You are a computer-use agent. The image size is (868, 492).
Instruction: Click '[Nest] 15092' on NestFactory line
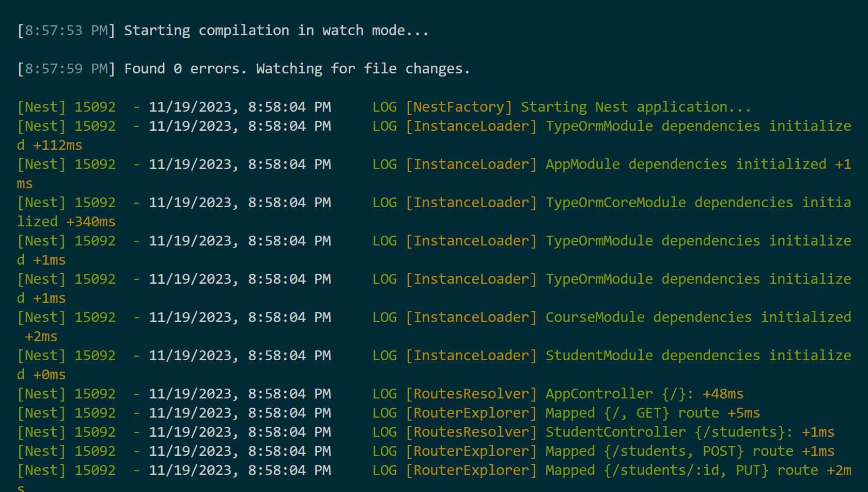coord(66,107)
